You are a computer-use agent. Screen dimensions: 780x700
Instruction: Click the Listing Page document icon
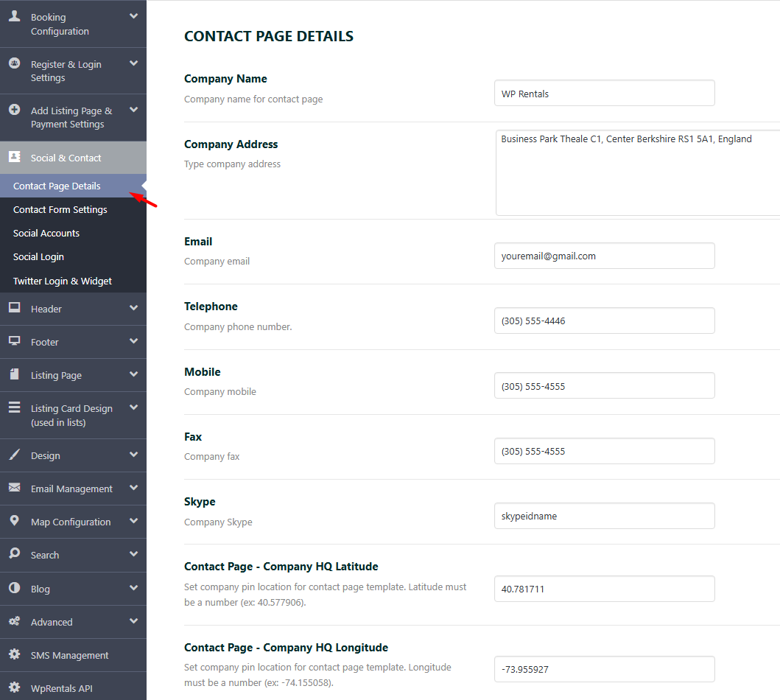pos(15,374)
